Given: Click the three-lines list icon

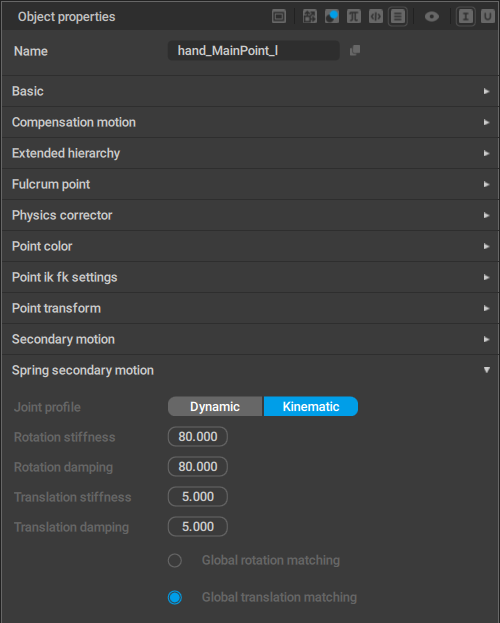Looking at the screenshot, I should (x=397, y=17).
